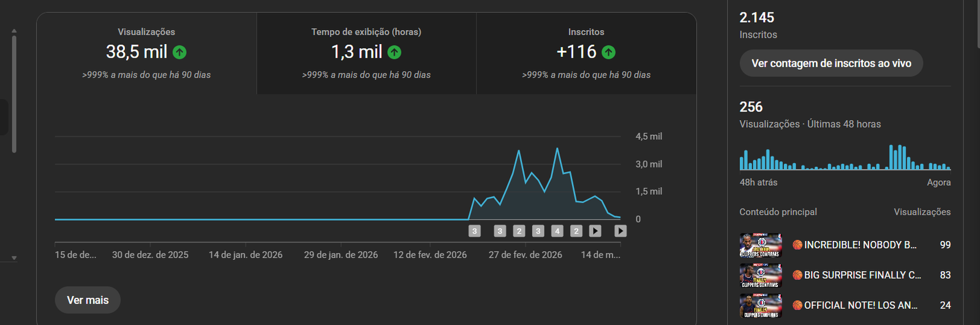The width and height of the screenshot is (980, 325).
Task: Click the 38,5 mil value
Action: coord(137,52)
